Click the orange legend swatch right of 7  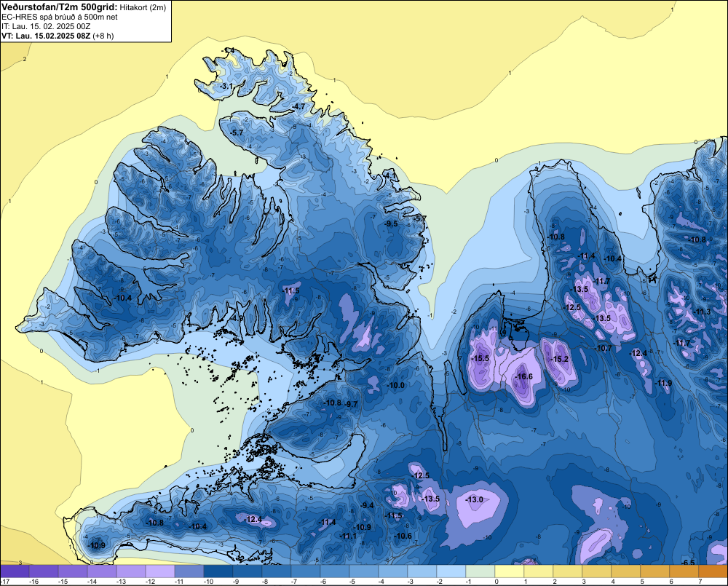(x=713, y=571)
